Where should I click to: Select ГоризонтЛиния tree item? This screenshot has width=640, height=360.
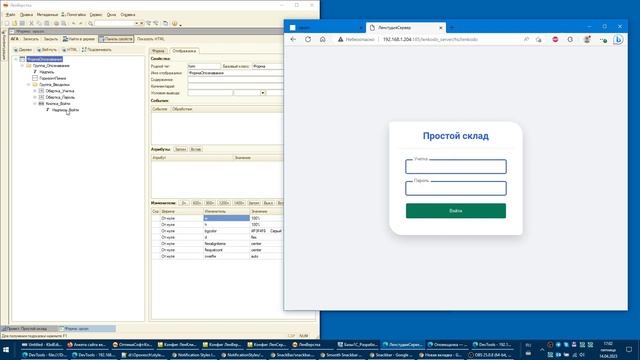(x=53, y=78)
